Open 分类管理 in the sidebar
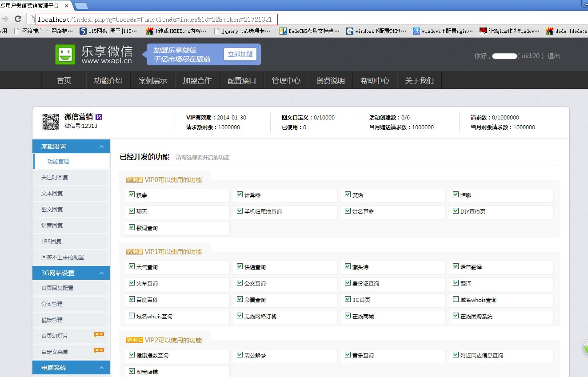588x377 pixels. [71, 304]
